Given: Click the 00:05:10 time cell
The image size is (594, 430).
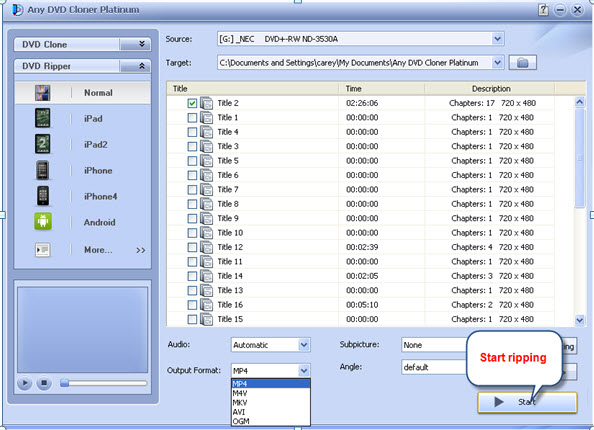Looking at the screenshot, I should (362, 305).
